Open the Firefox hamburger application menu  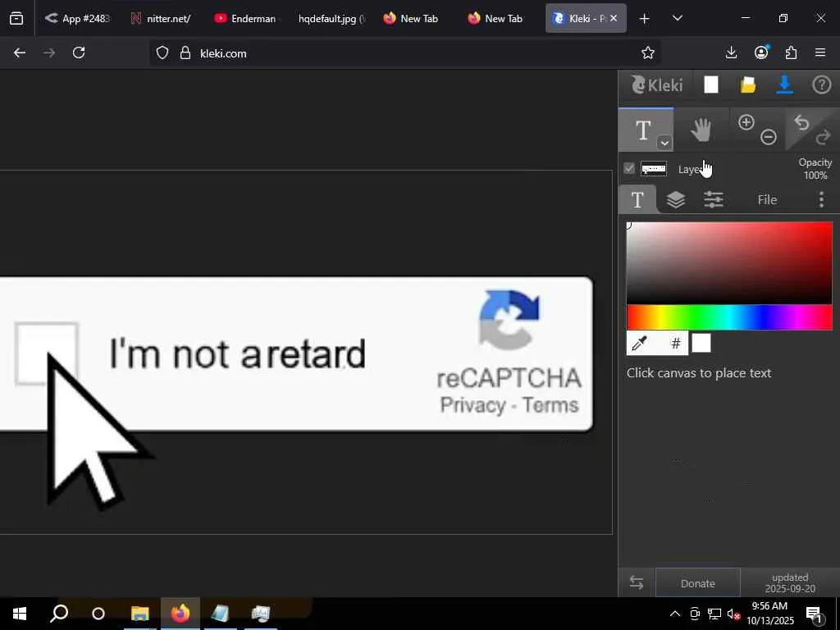click(820, 52)
